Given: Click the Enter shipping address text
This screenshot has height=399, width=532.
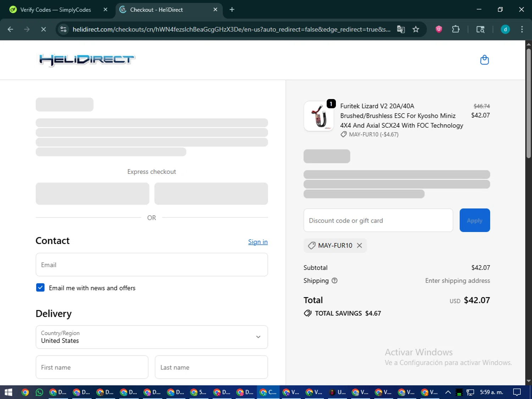Looking at the screenshot, I should point(458,281).
